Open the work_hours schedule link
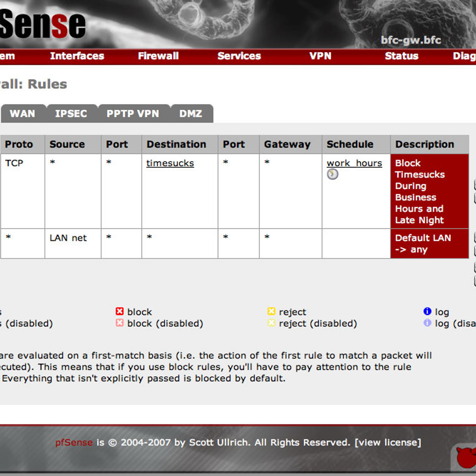 pos(354,163)
